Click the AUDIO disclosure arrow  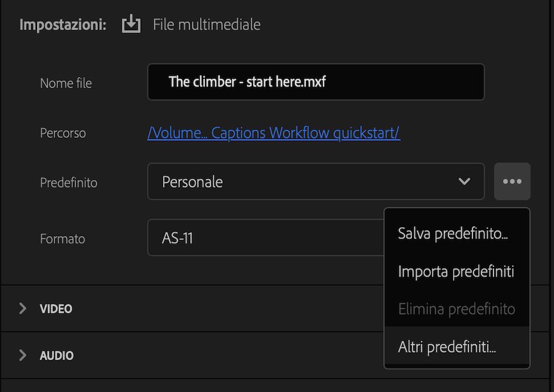coord(22,355)
